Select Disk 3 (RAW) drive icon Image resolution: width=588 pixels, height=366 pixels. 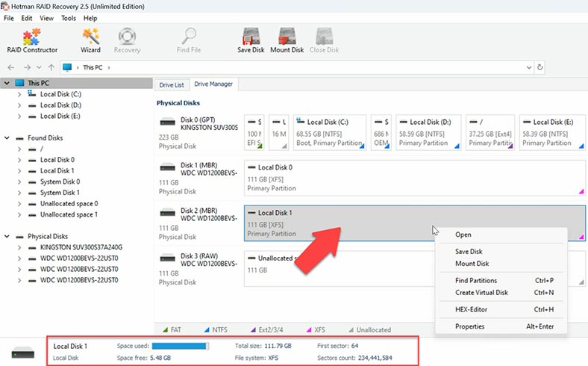click(168, 258)
